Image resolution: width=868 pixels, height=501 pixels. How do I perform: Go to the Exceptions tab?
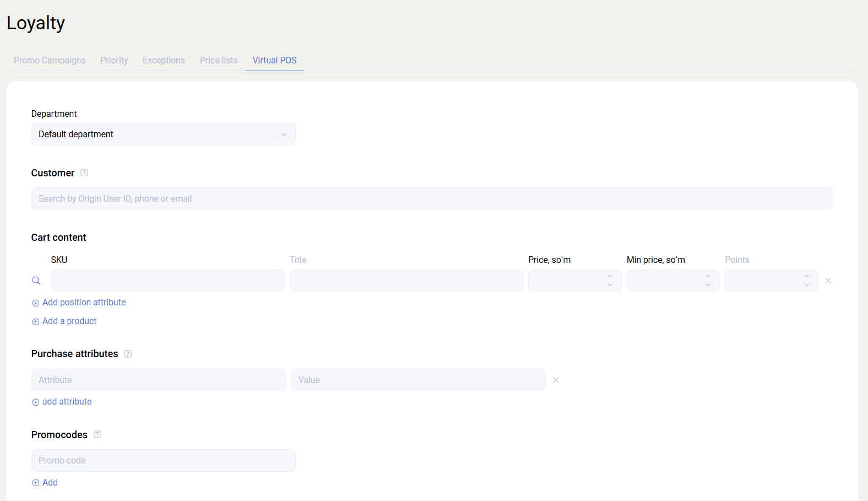coord(164,60)
